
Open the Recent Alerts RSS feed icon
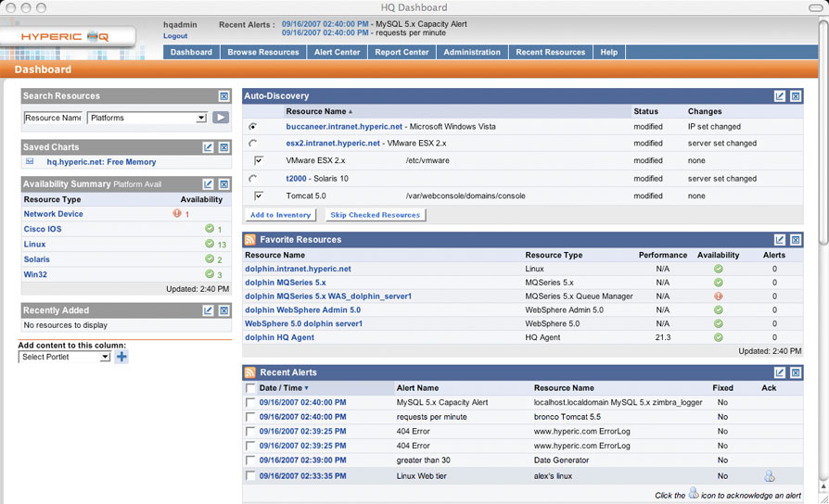(x=250, y=372)
